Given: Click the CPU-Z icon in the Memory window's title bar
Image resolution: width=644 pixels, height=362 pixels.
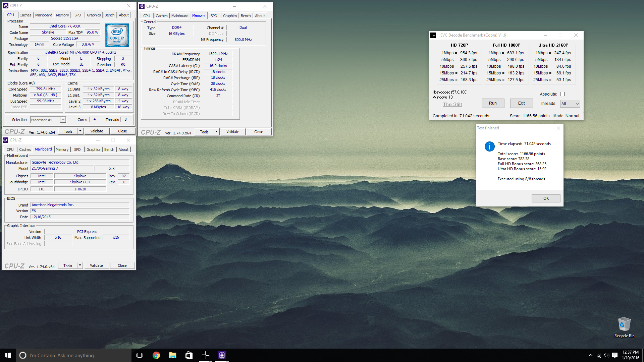Looking at the screenshot, I should point(142,6).
